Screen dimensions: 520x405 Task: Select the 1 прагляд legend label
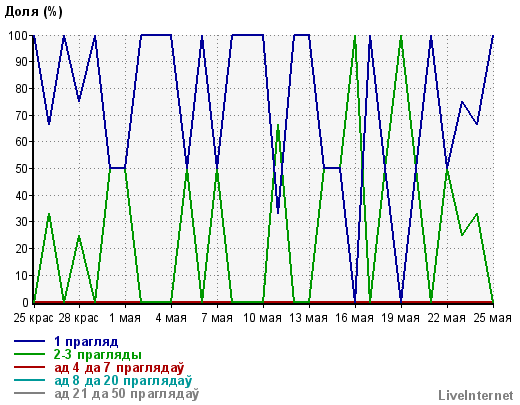(86, 342)
